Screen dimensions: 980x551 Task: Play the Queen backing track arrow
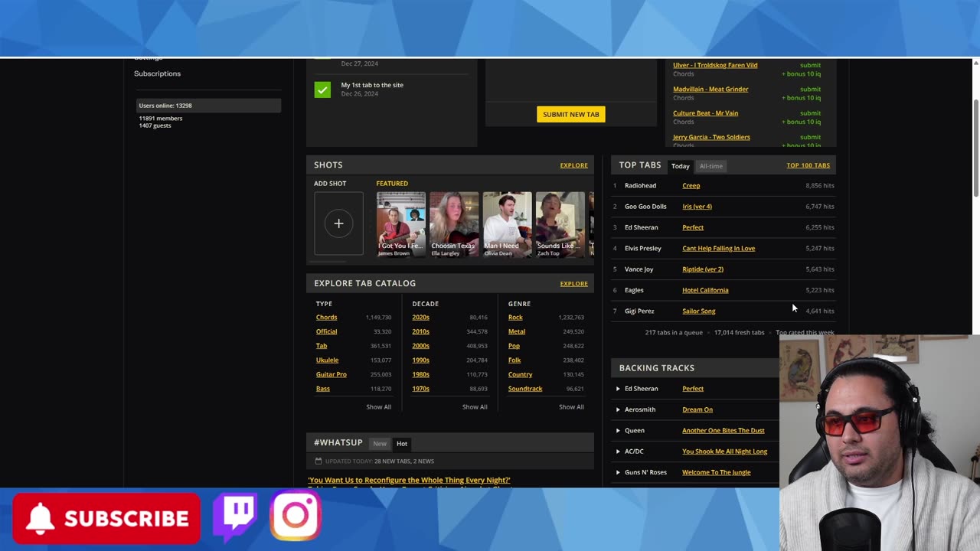pyautogui.click(x=618, y=430)
